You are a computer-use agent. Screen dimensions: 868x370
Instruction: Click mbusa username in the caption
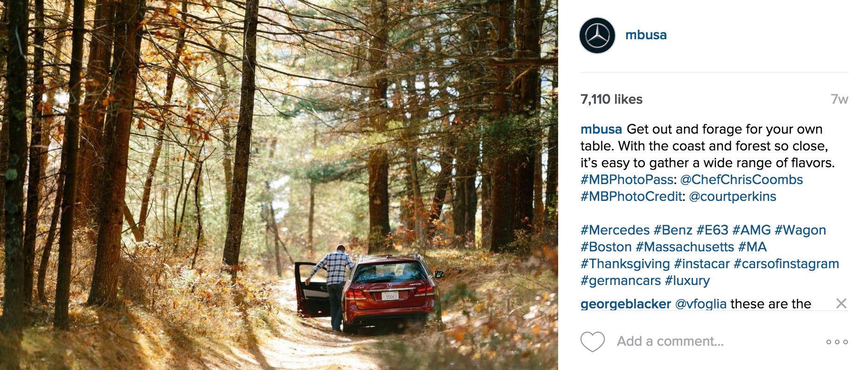point(601,129)
